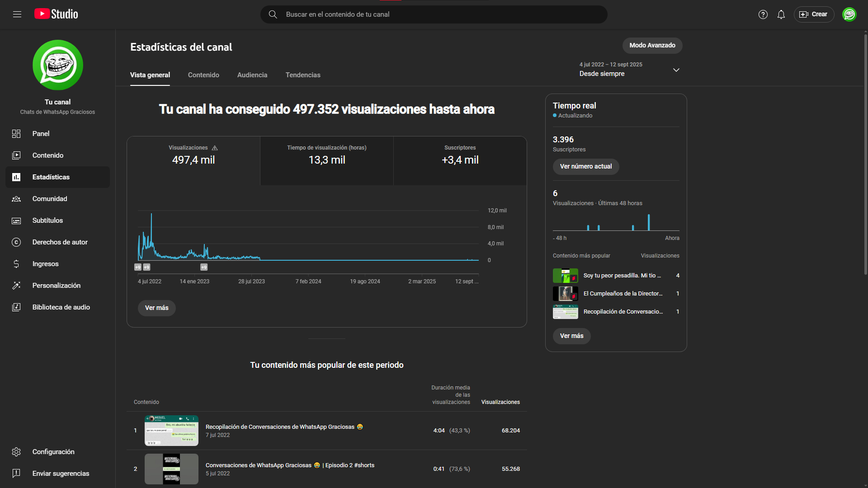Open 'El Cumpleaños de la Director' realtime video
The image size is (868, 488).
point(623,294)
